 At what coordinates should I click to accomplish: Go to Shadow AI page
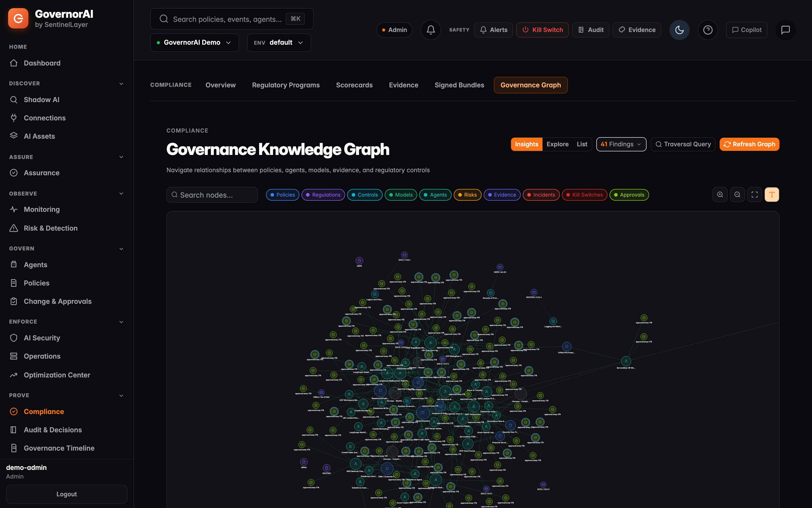[66, 100]
